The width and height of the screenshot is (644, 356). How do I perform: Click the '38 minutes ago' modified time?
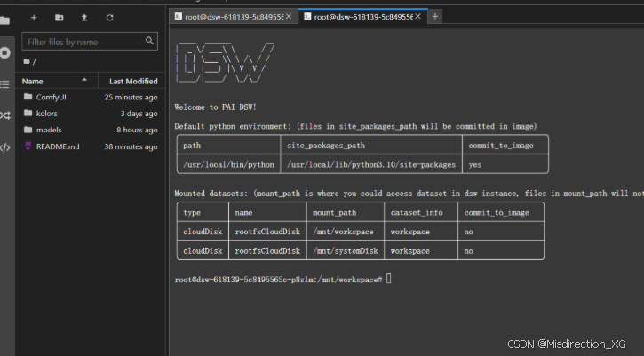[x=131, y=146]
